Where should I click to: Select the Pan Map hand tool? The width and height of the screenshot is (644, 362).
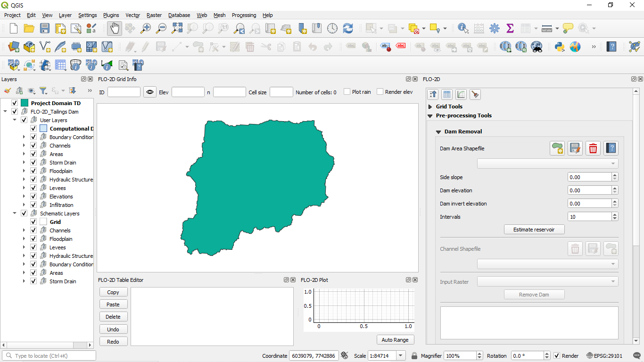[x=115, y=28]
